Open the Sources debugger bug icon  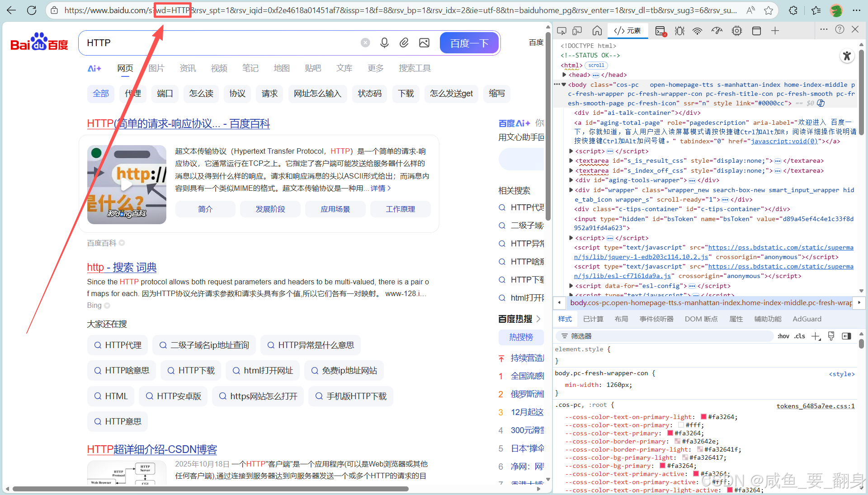click(x=679, y=31)
